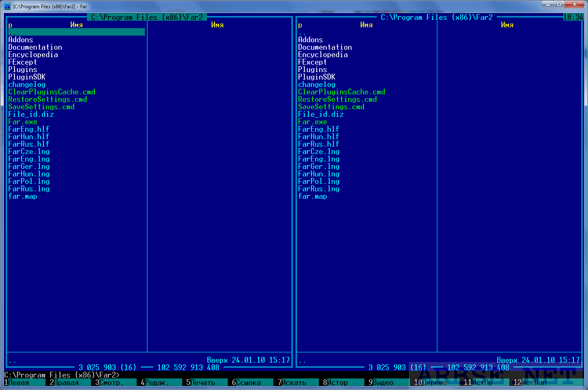The height and width of the screenshot is (390, 588).
Task: Select FarRus.hlf in right panel
Action: click(x=319, y=144)
